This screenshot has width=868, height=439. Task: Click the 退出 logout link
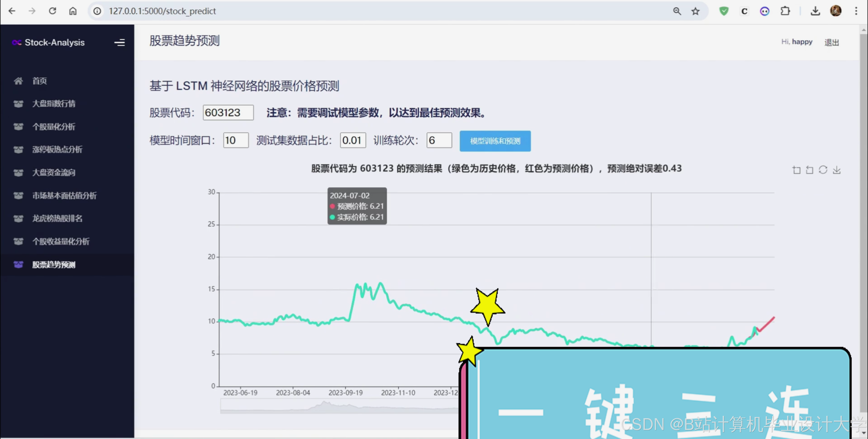[x=831, y=42]
